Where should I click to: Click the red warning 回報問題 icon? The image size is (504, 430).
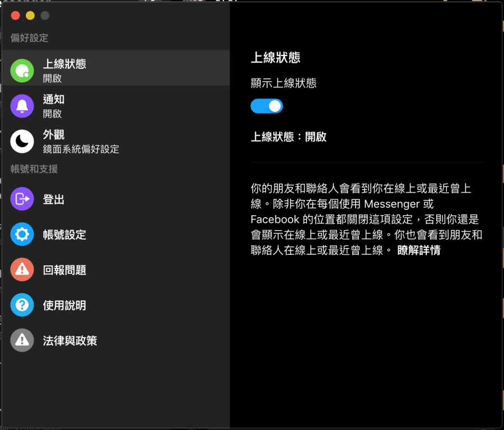(x=22, y=270)
